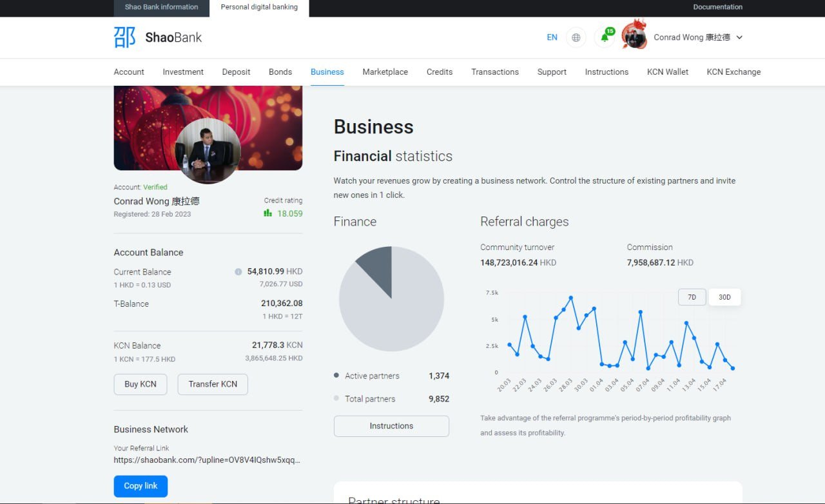Click the HKD currency coin icon

click(x=238, y=272)
